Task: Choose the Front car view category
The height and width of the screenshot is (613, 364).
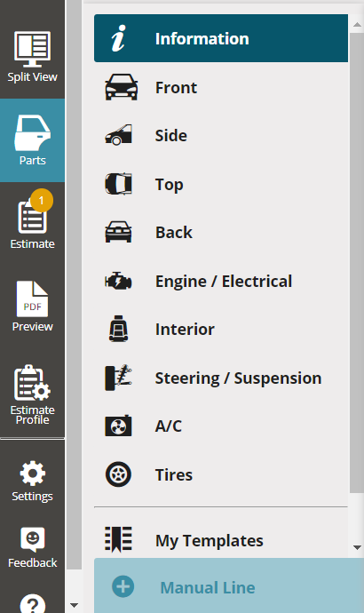Action: [221, 87]
